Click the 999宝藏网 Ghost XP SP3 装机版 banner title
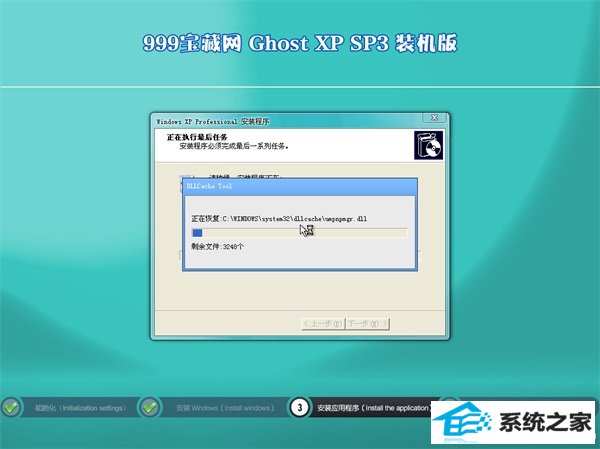600x449 pixels. (x=300, y=43)
